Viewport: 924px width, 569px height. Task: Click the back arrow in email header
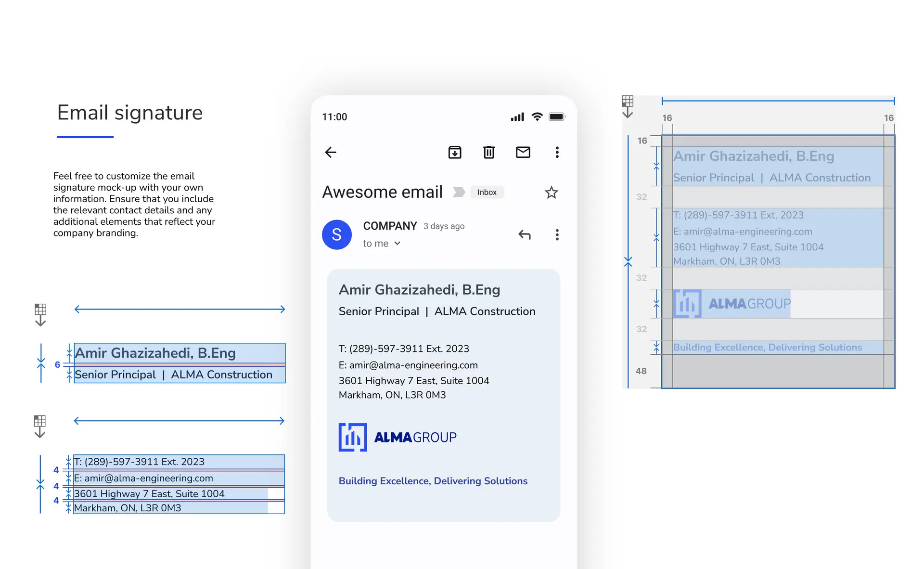pos(331,153)
